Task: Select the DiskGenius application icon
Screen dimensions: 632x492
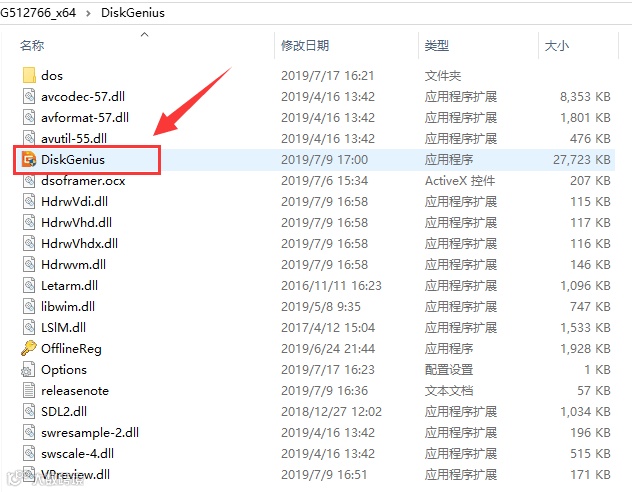Action: (x=29, y=160)
